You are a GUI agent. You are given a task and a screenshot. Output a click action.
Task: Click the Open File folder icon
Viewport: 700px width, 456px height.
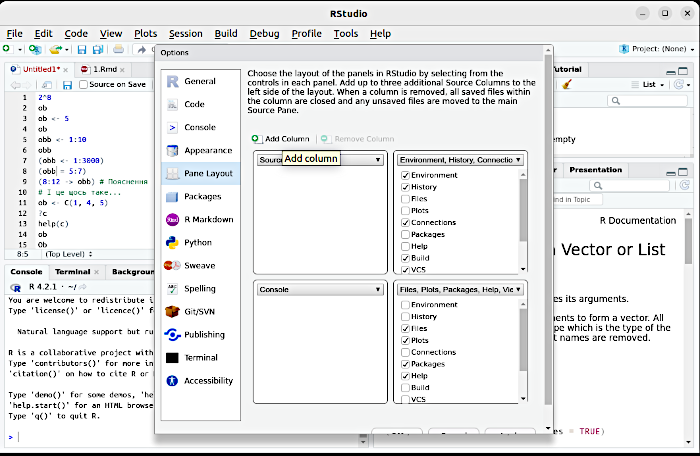(x=55, y=49)
